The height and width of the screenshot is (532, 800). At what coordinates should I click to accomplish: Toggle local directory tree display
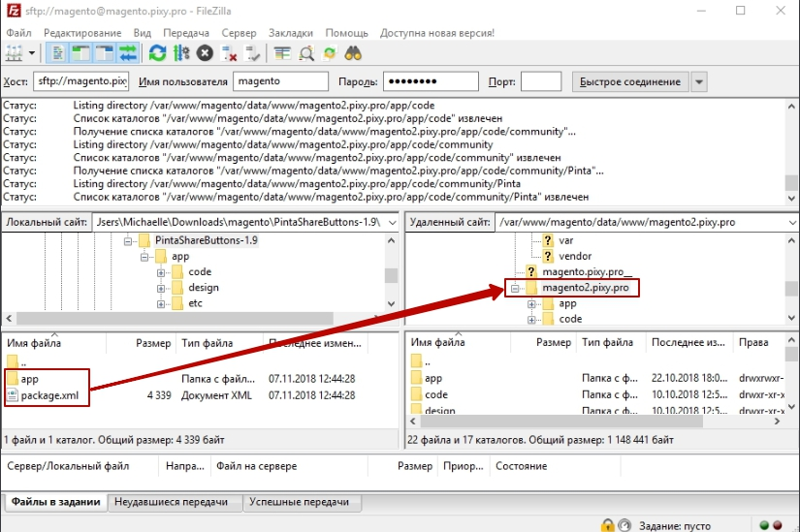tap(80, 53)
